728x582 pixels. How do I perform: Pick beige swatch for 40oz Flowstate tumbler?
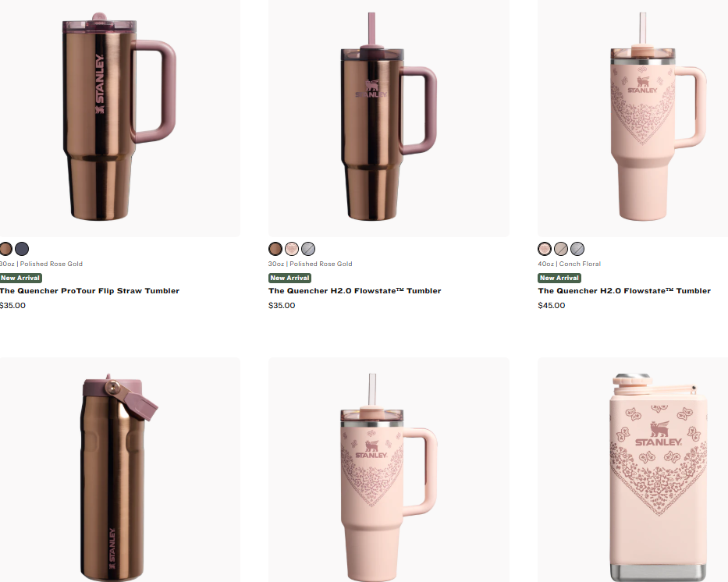pyautogui.click(x=561, y=249)
